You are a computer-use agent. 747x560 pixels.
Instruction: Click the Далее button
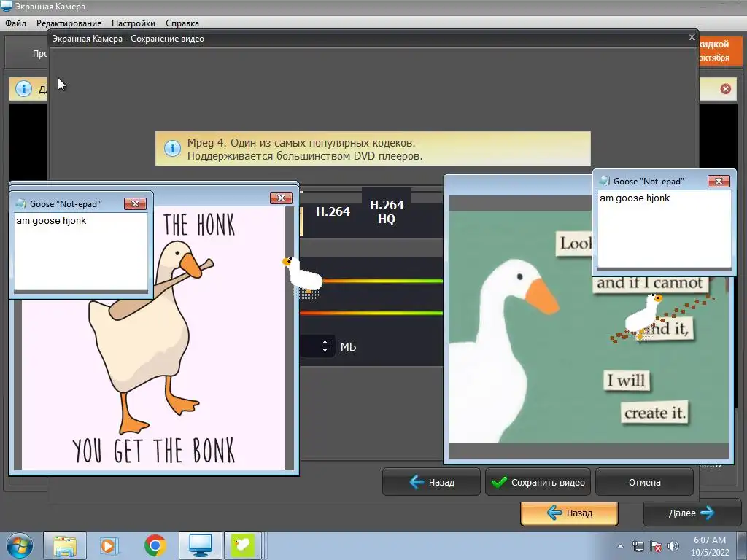click(692, 513)
